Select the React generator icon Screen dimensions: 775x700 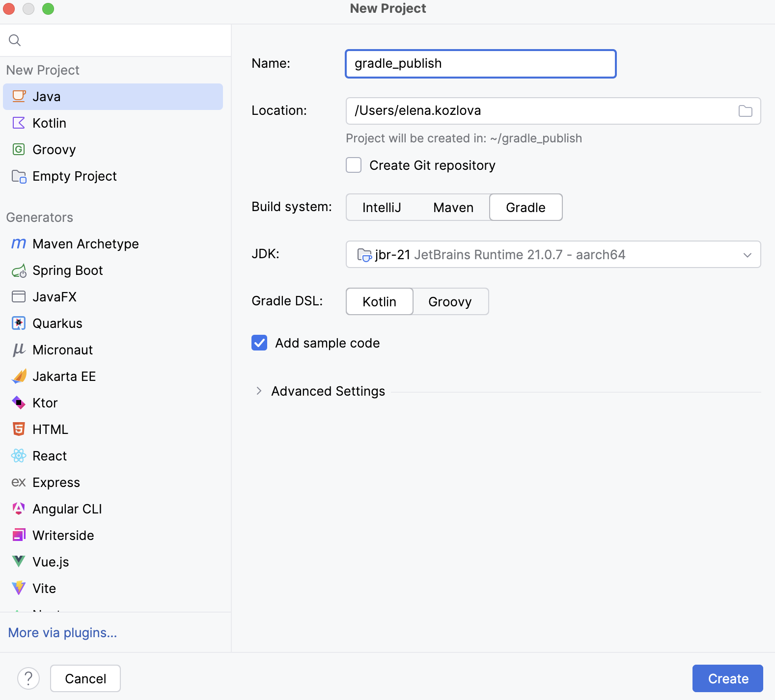(x=19, y=456)
